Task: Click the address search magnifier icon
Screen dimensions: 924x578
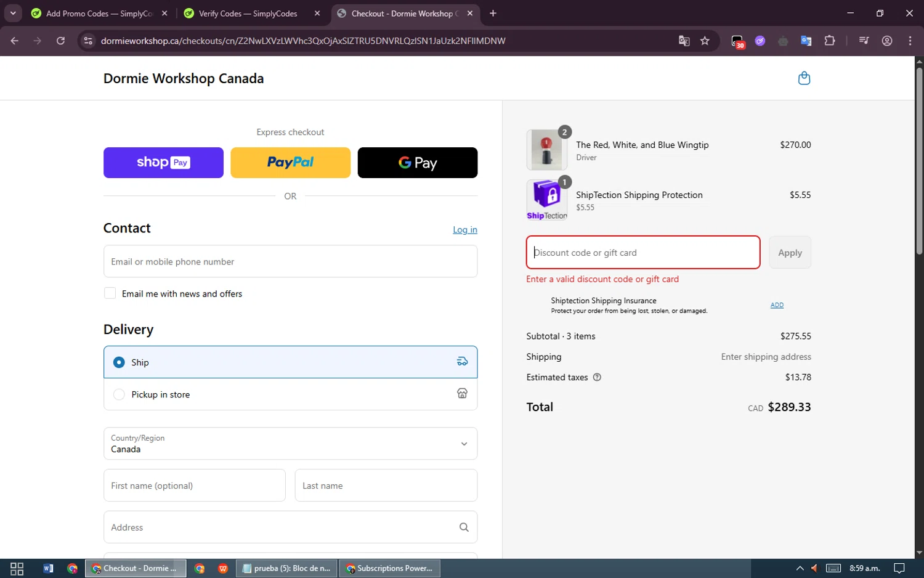Action: [464, 527]
